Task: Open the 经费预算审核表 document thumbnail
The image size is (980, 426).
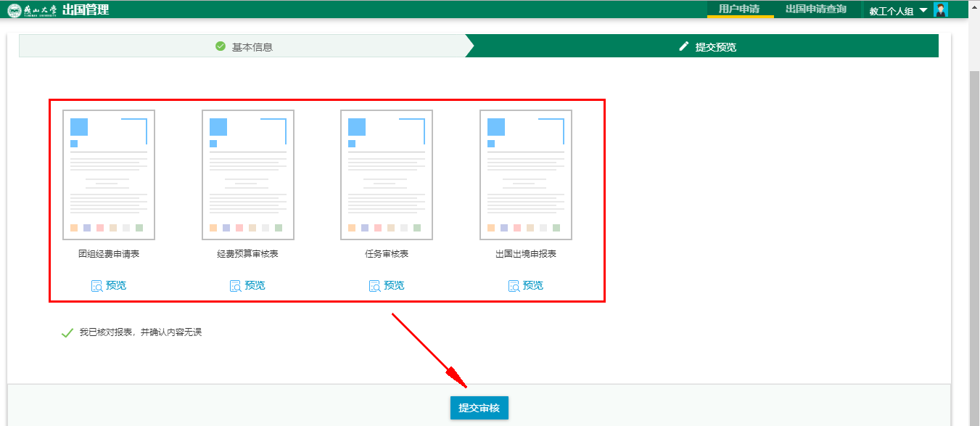Action: [x=247, y=175]
